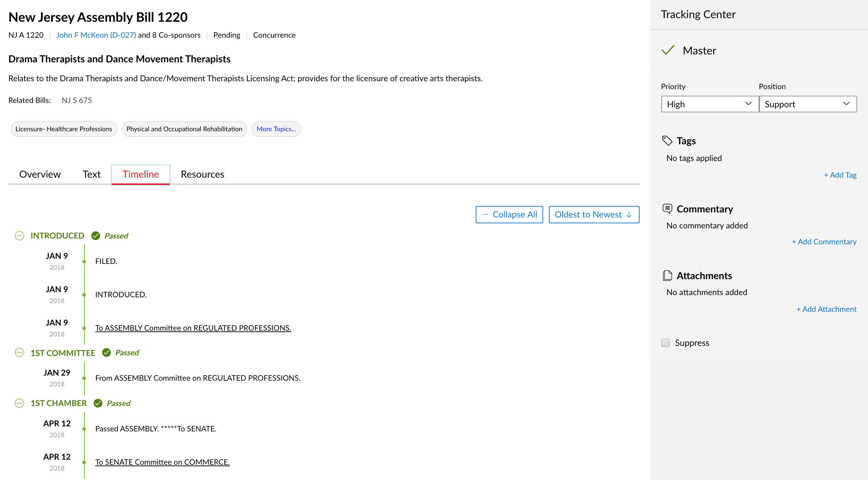Image resolution: width=868 pixels, height=480 pixels.
Task: Click the Master green checkmark icon
Action: point(668,50)
